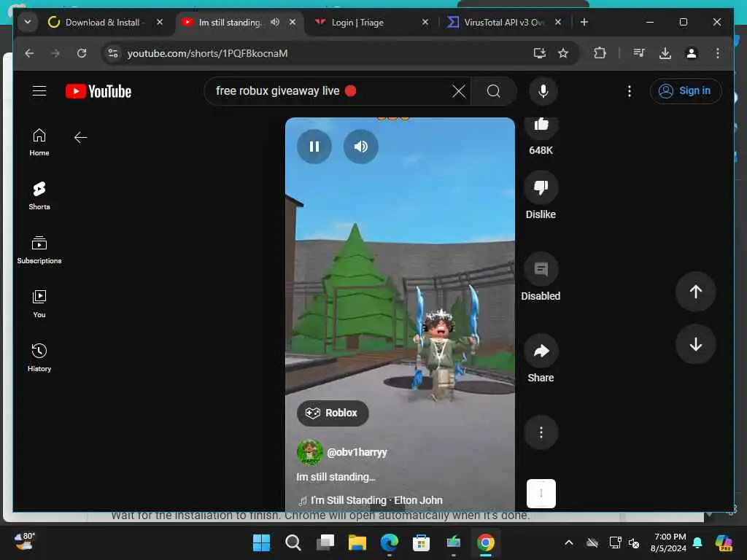Open Chrome profile icon
Screen dimensions: 747x560
[692, 53]
